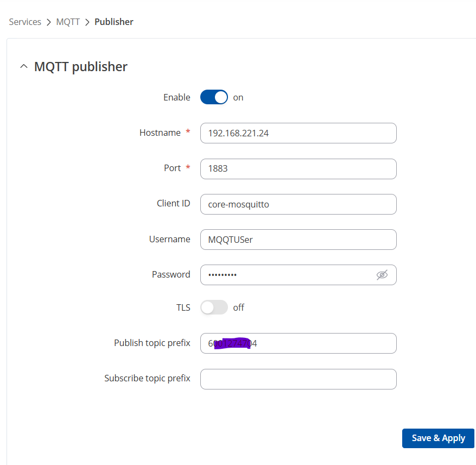This screenshot has width=476, height=465.
Task: Click the chevron between Services and MQTT
Action: coord(48,22)
